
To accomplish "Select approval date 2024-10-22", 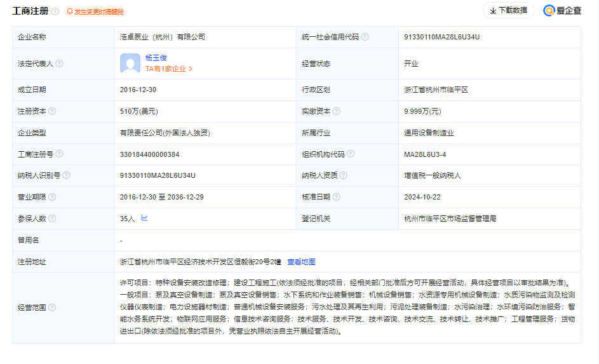I will pyautogui.click(x=422, y=197).
